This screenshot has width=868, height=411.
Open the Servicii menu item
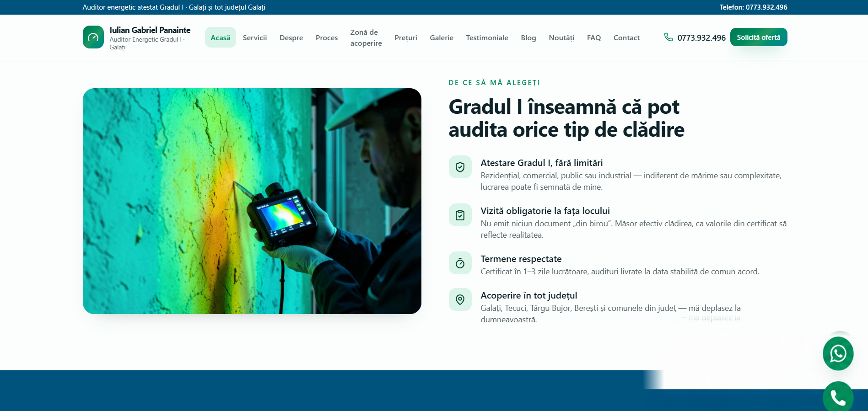pyautogui.click(x=255, y=37)
